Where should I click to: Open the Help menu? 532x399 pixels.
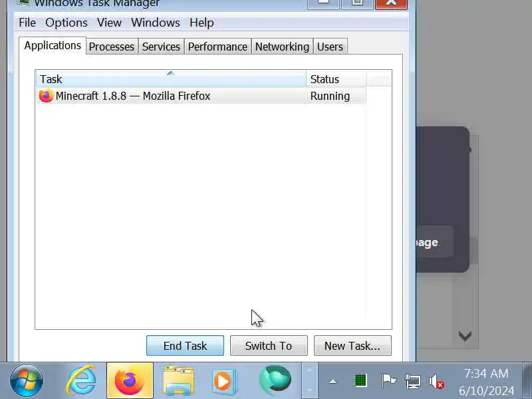201,23
